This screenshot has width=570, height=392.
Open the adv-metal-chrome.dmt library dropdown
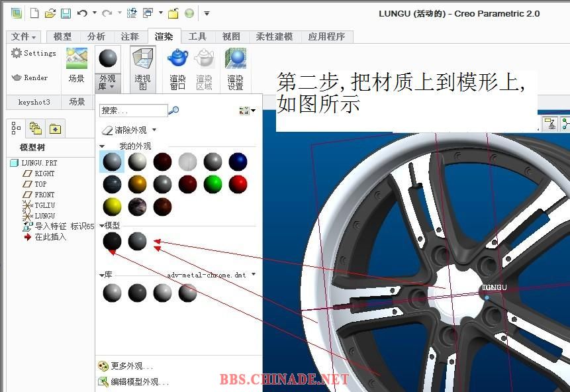[254, 274]
